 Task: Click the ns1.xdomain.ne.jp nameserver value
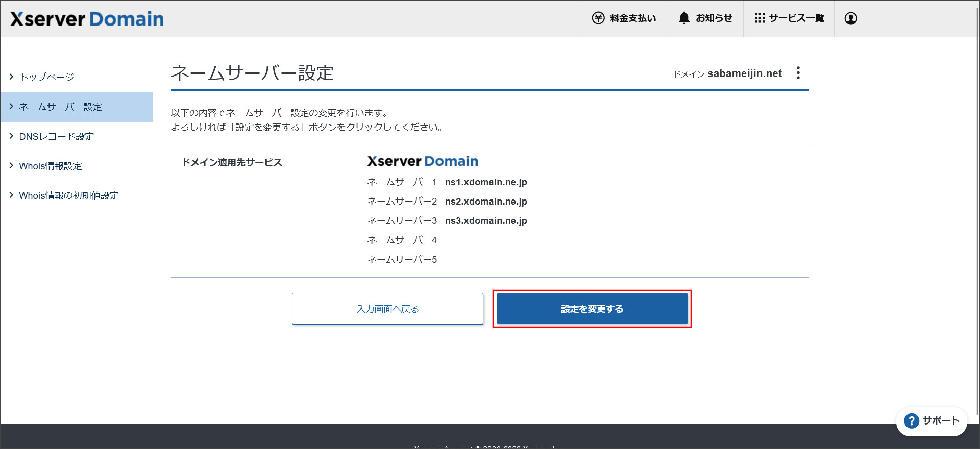(486, 182)
